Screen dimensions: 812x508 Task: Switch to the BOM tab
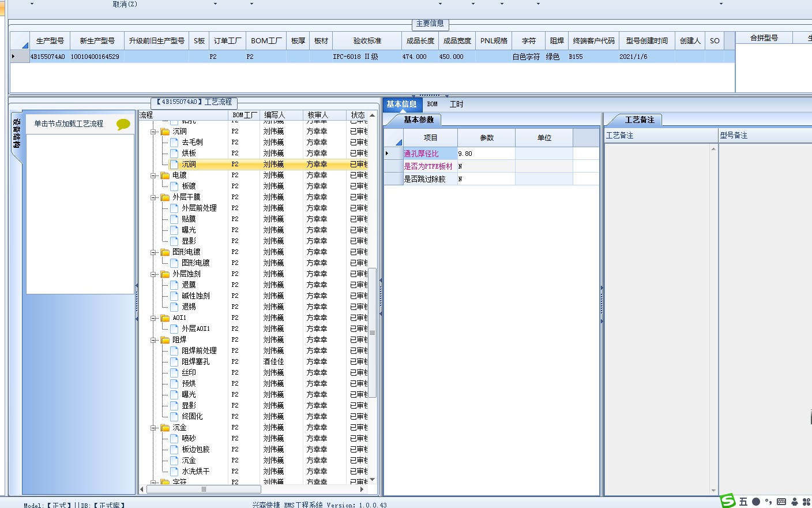433,104
